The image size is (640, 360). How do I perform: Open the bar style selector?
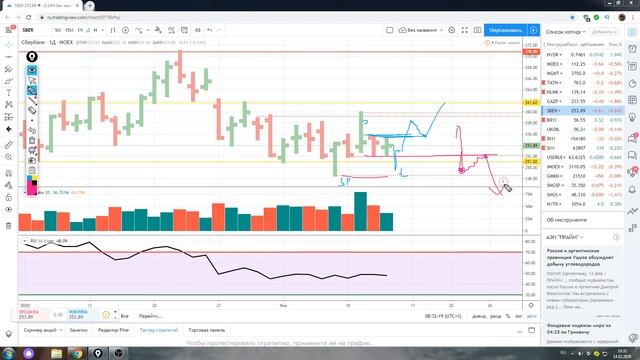coord(113,30)
